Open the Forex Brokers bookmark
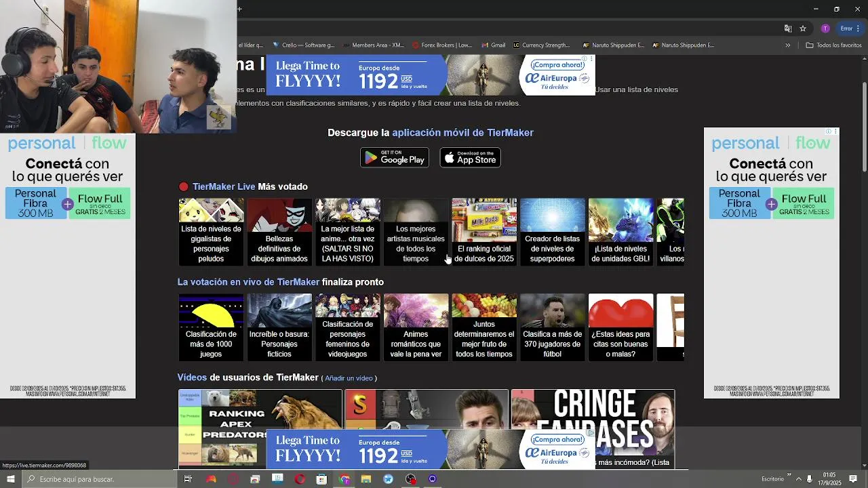This screenshot has width=868, height=488. click(442, 45)
